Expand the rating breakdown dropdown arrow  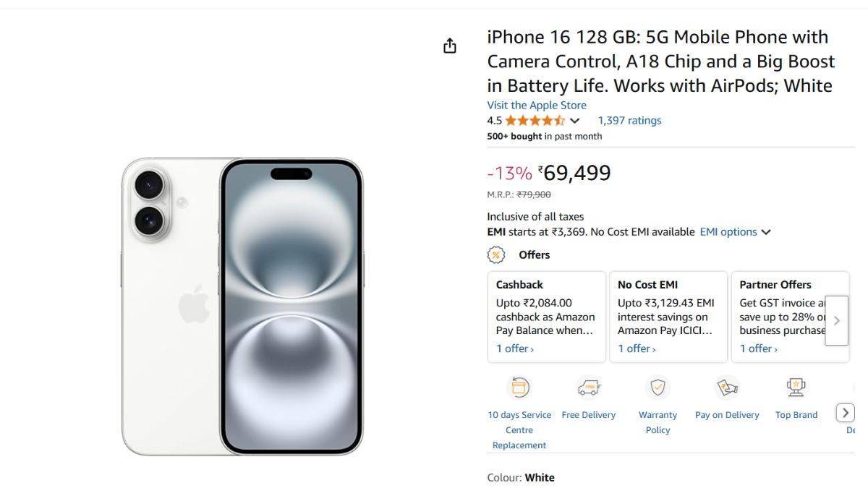[x=575, y=121]
